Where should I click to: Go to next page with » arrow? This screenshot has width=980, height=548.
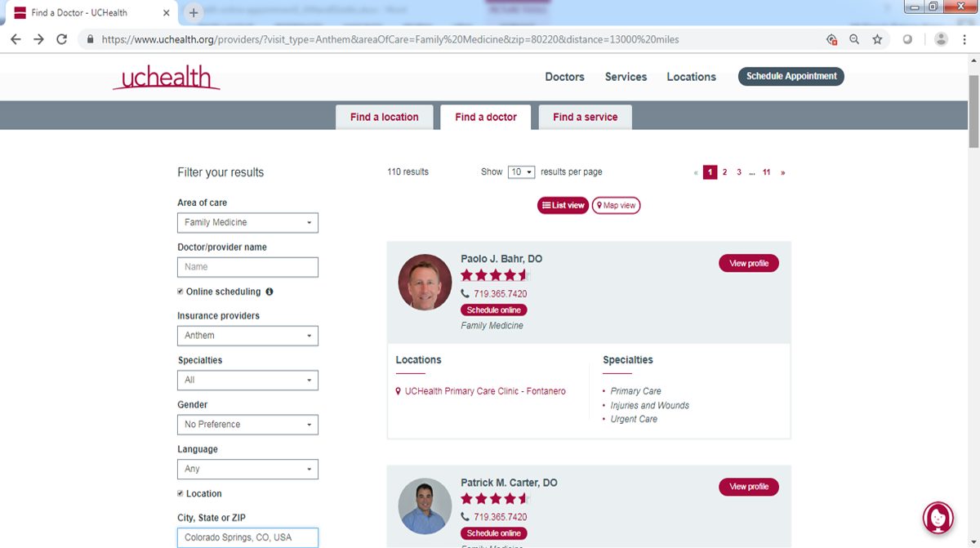tap(782, 172)
